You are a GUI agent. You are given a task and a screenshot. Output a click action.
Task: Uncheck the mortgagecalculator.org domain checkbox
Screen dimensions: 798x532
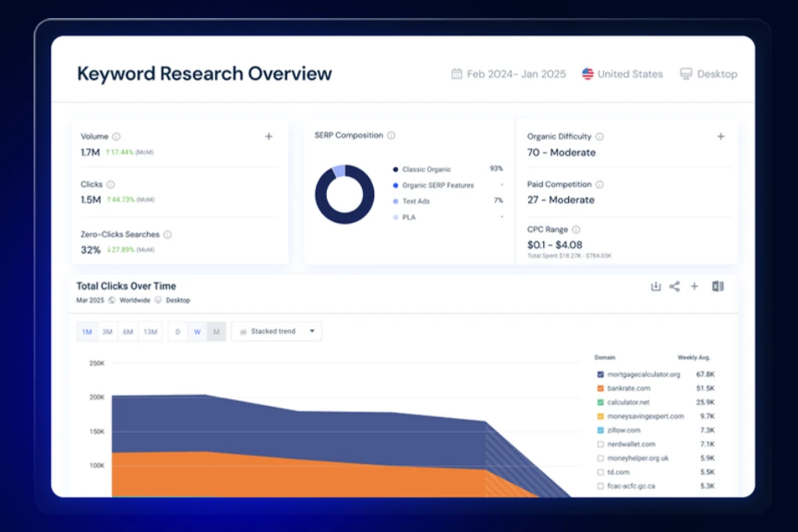(601, 375)
